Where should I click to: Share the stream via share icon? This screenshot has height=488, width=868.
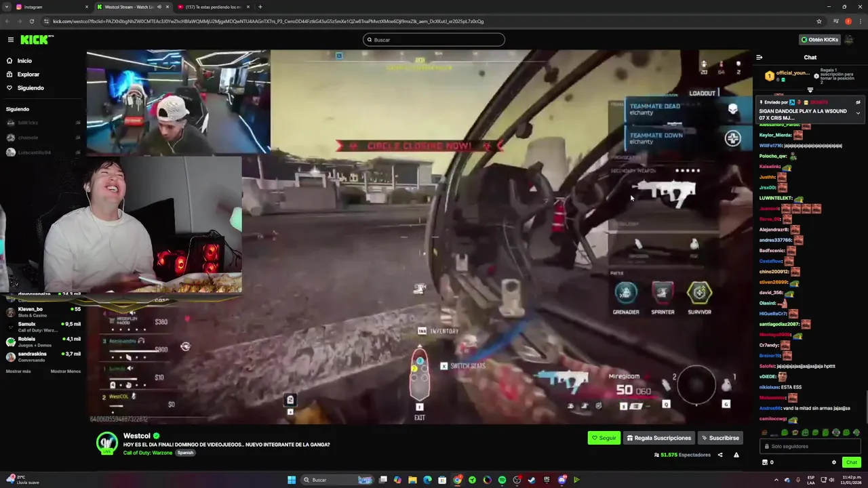(x=720, y=455)
